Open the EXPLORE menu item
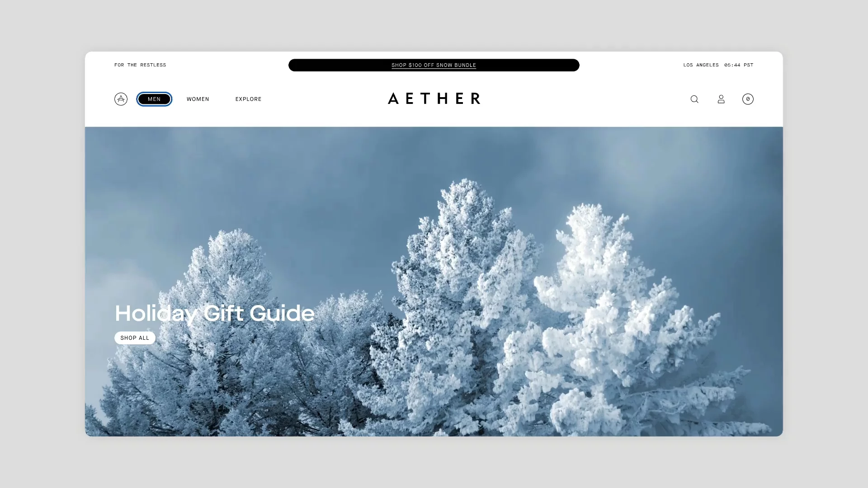The width and height of the screenshot is (868, 488). [248, 99]
